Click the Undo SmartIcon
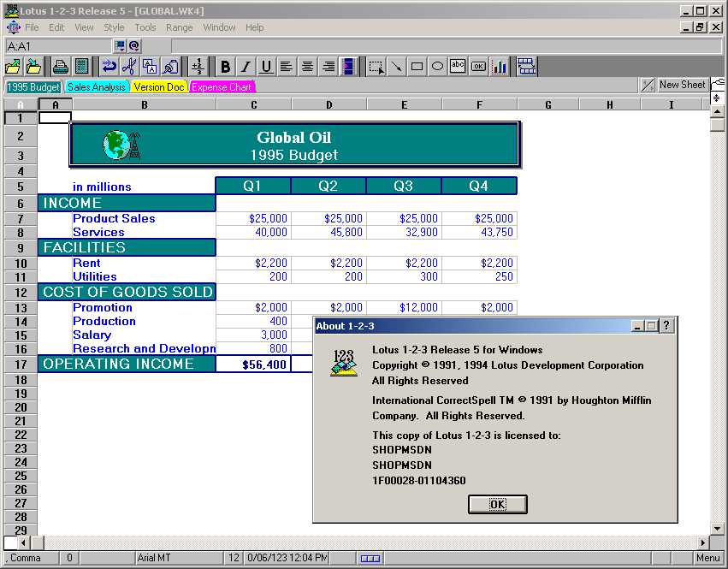Screen dimensions: 728x569 coord(109,67)
